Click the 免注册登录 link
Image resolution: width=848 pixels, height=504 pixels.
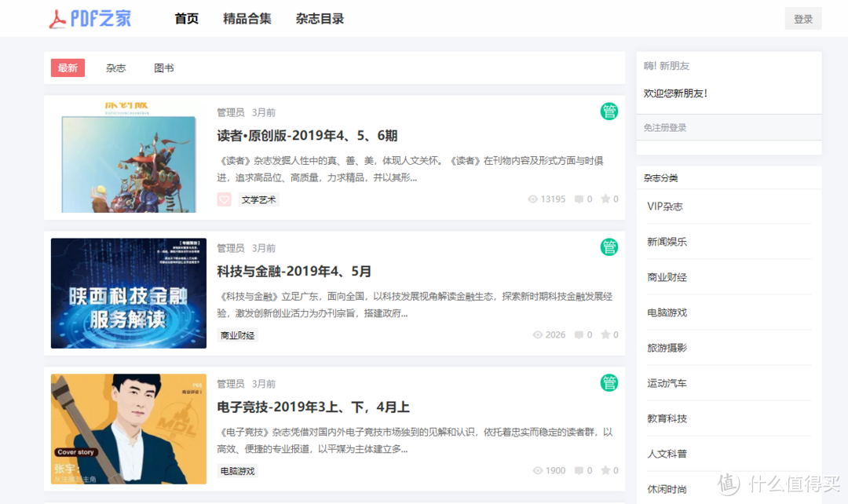click(x=665, y=128)
